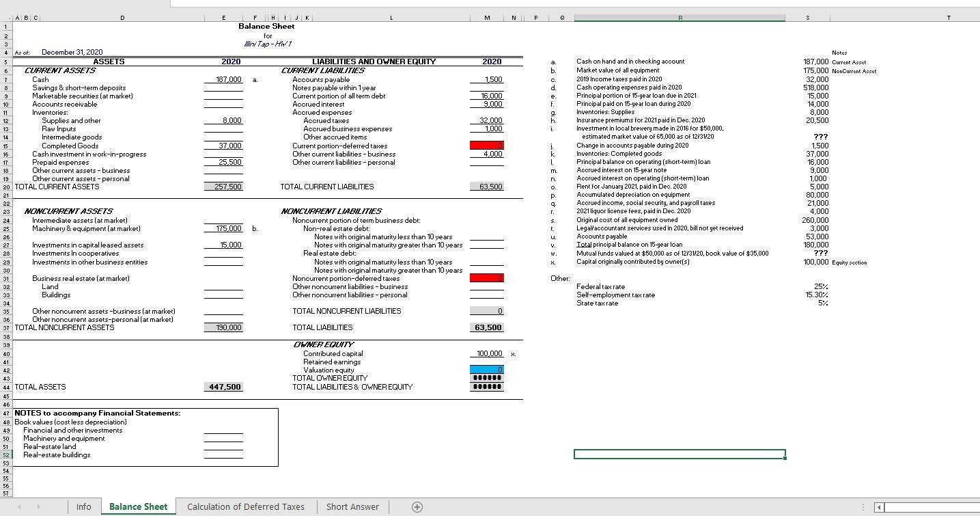The image size is (980, 516).
Task: Select the Federal tax rate 25% cell
Action: pos(808,286)
